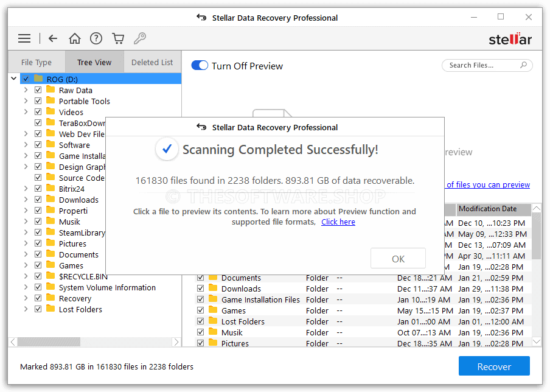Click the Downloads folder icon in file list

coord(213,289)
